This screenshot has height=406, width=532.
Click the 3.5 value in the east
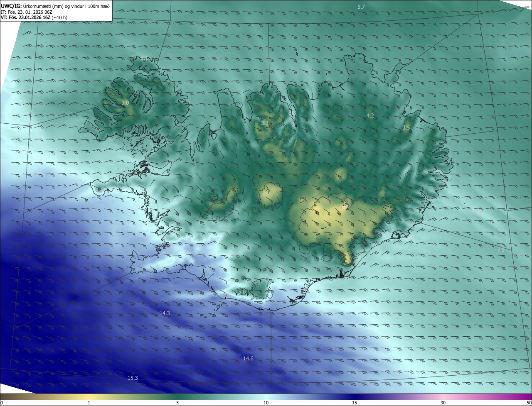tap(406, 128)
